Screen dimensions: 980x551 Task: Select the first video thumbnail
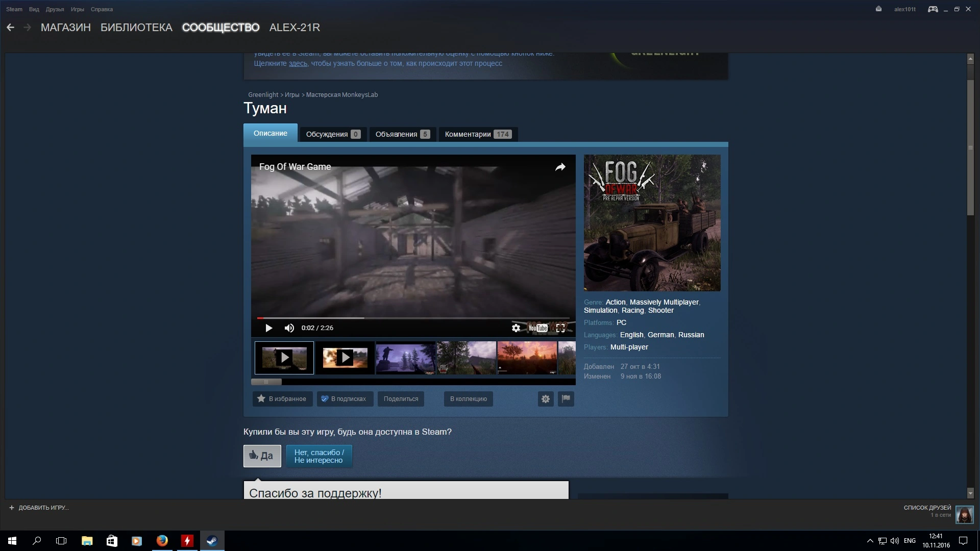pos(284,358)
